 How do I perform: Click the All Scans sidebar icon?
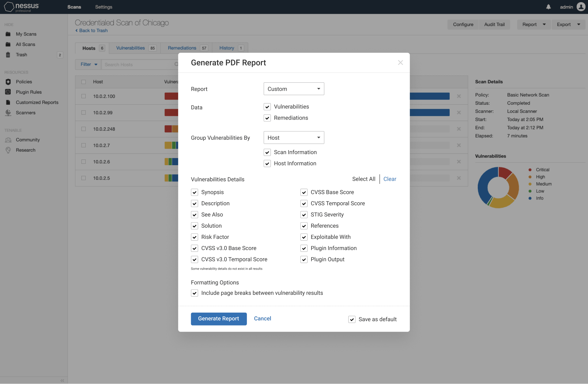coord(8,44)
